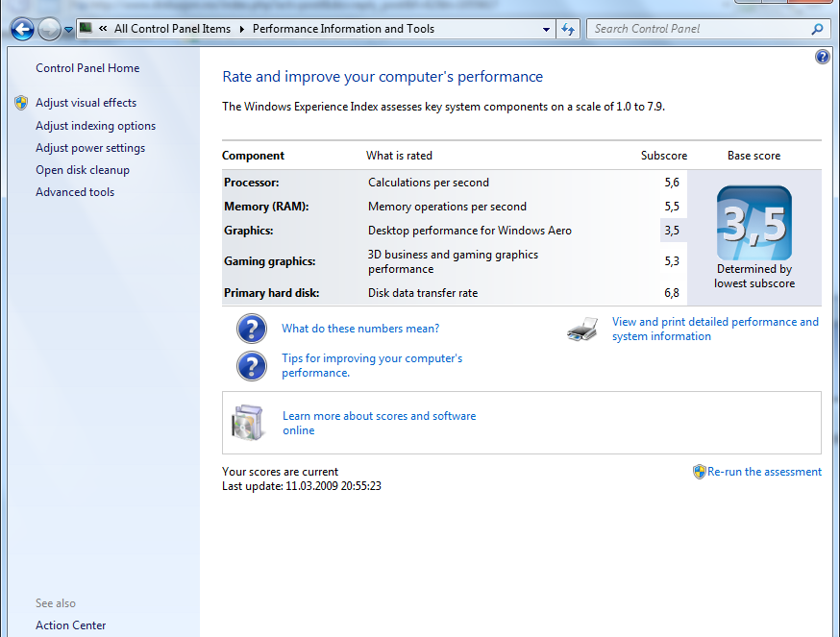
Task: Click the highlighted Graphics subscore 3,5
Action: point(672,231)
